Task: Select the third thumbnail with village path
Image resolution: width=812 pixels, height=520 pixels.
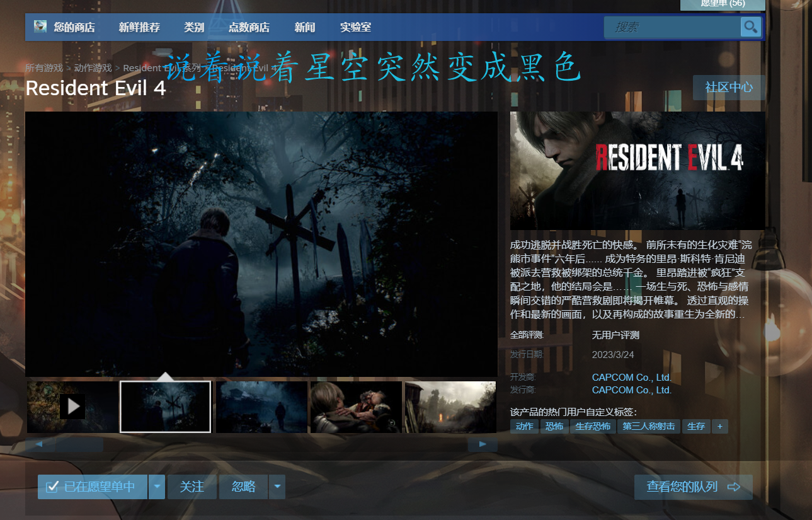Action: click(x=261, y=407)
